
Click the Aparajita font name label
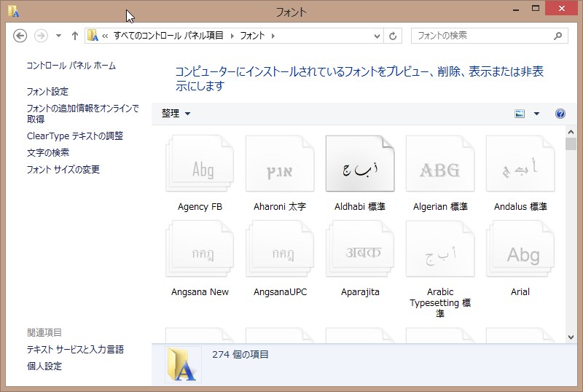[360, 292]
